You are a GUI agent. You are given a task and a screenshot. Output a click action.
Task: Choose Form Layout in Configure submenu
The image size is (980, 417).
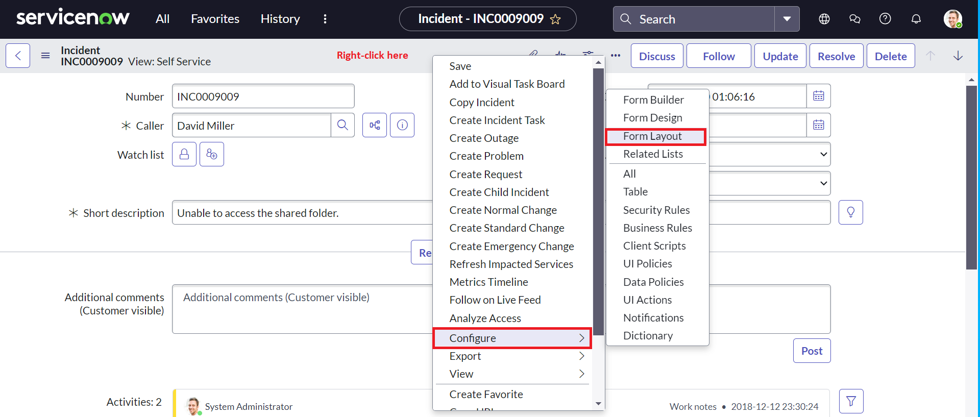pyautogui.click(x=657, y=136)
